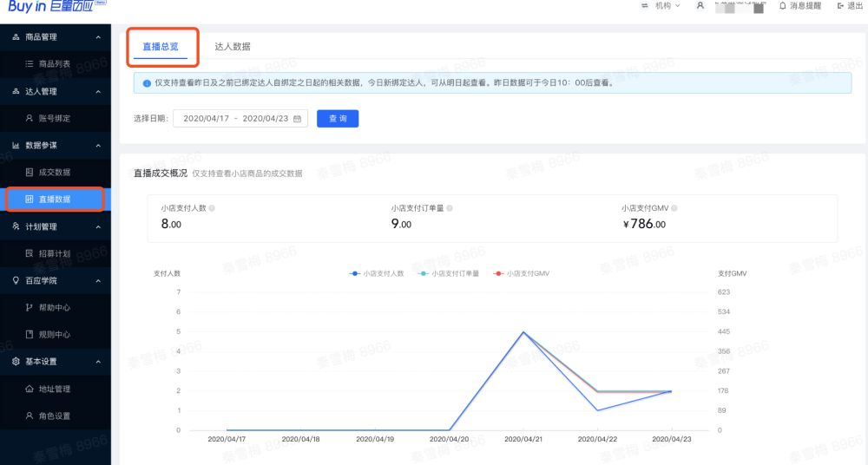Click the 2020/04/21 peak point on chart
Image resolution: width=868 pixels, height=465 pixels.
pyautogui.click(x=523, y=331)
